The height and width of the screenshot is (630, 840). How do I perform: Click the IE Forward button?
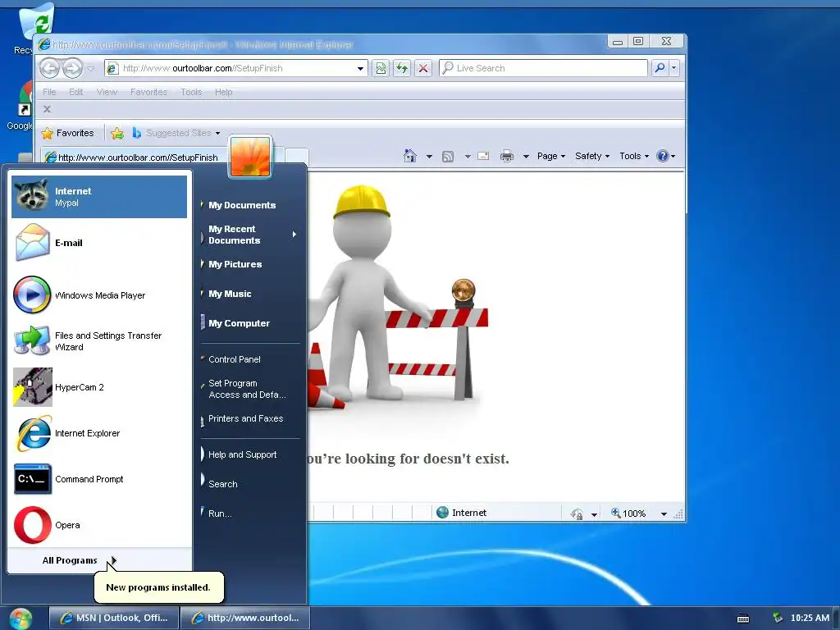pos(72,68)
